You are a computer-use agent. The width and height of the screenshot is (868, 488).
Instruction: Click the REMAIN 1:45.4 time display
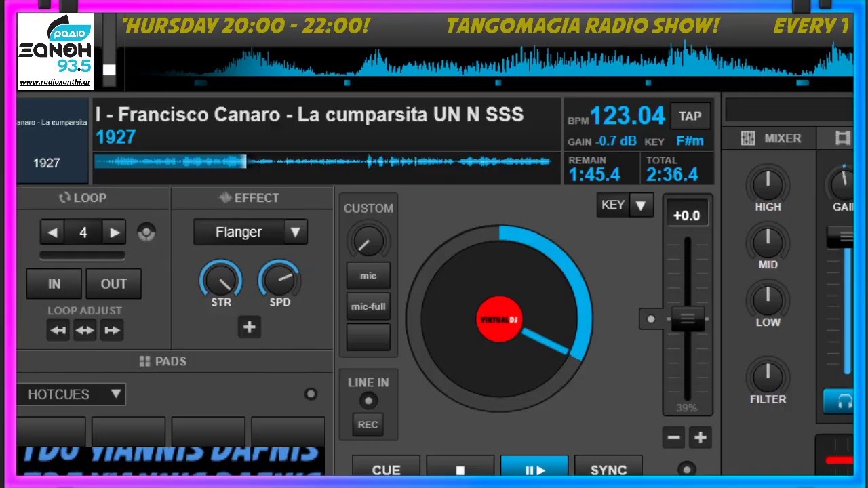coord(594,174)
